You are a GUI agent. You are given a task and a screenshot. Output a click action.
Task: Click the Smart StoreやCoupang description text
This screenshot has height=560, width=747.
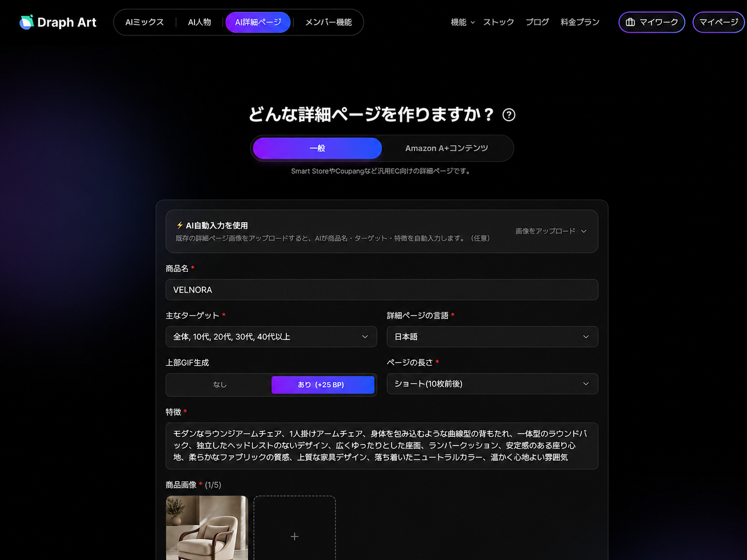382,171
